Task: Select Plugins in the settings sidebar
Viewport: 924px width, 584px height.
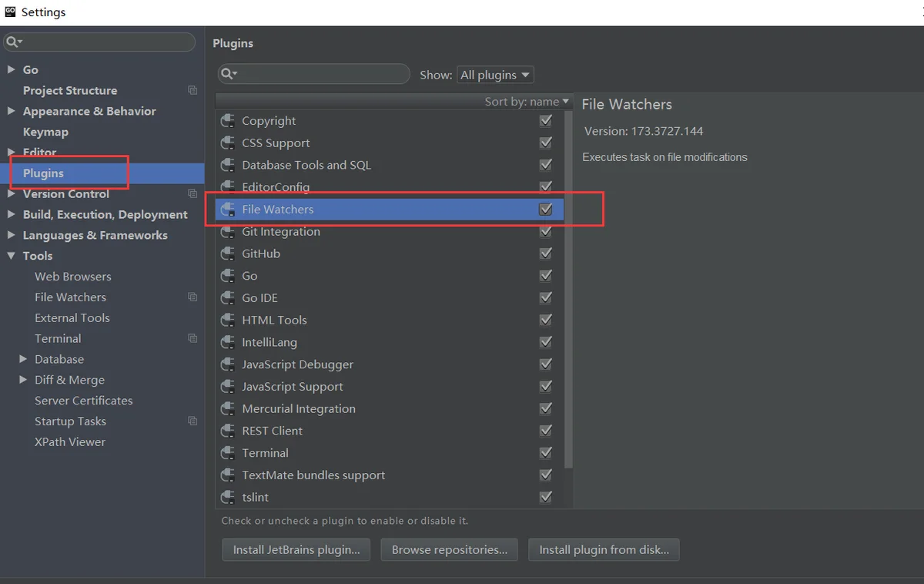Action: [x=102, y=173]
